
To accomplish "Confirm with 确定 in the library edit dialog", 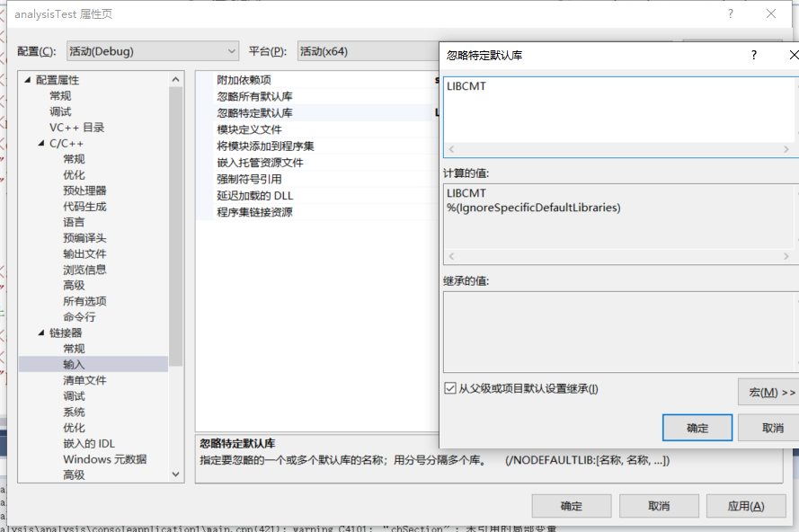I will coord(697,427).
